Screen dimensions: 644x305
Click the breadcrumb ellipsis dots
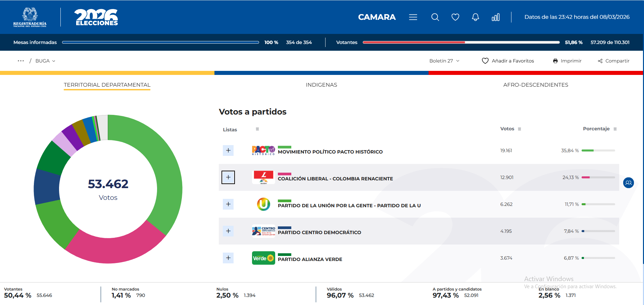pyautogui.click(x=21, y=61)
